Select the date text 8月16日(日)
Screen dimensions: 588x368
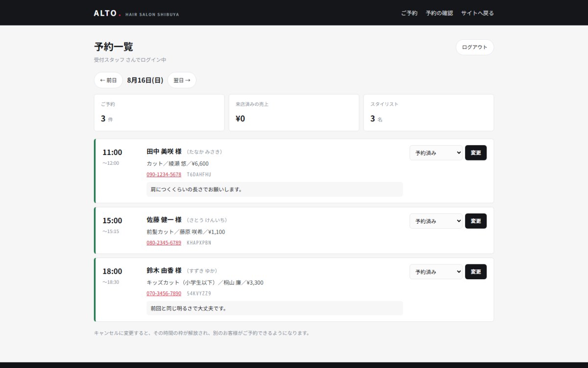pyautogui.click(x=145, y=80)
